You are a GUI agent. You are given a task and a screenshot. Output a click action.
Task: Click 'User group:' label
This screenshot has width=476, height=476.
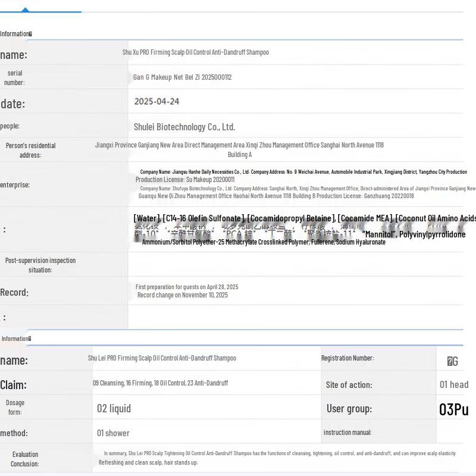coord(349,409)
